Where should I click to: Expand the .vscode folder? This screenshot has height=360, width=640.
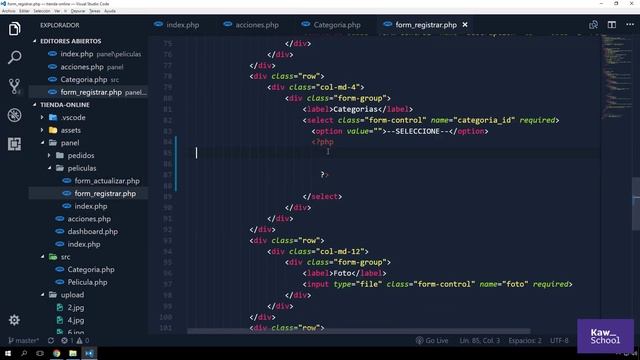click(x=73, y=118)
